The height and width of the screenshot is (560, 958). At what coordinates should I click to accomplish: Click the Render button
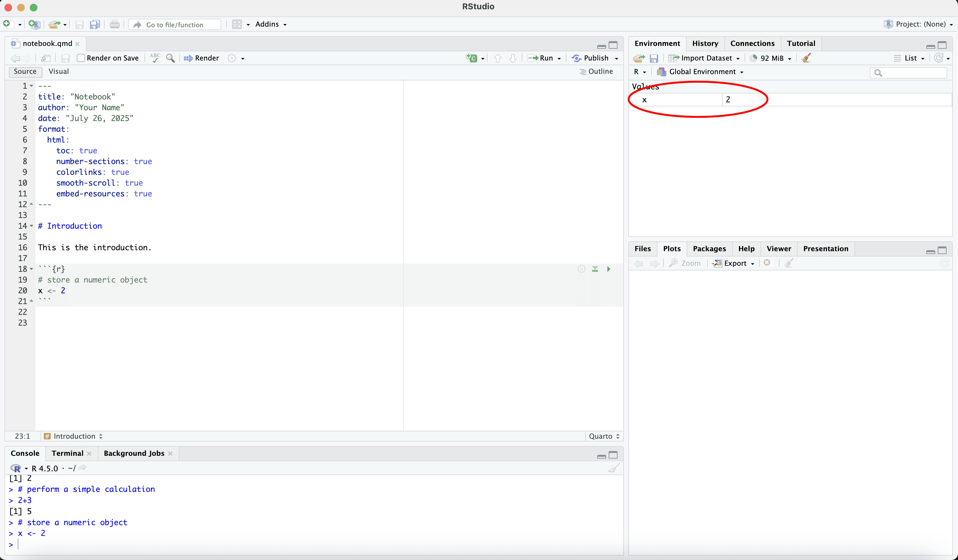(x=202, y=58)
